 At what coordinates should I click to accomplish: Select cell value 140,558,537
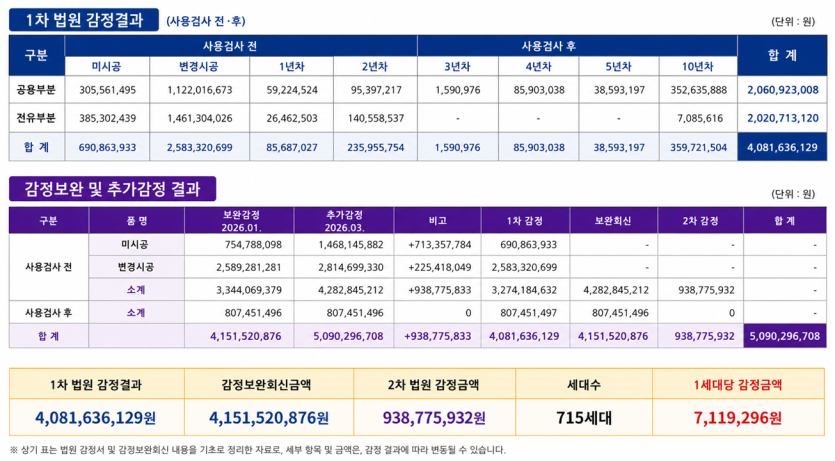(376, 118)
